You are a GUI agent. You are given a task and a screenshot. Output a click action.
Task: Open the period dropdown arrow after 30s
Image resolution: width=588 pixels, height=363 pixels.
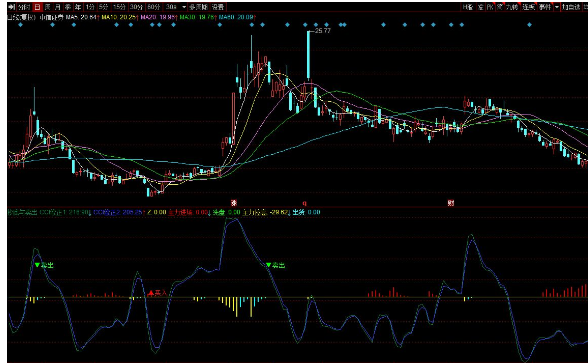click(183, 7)
